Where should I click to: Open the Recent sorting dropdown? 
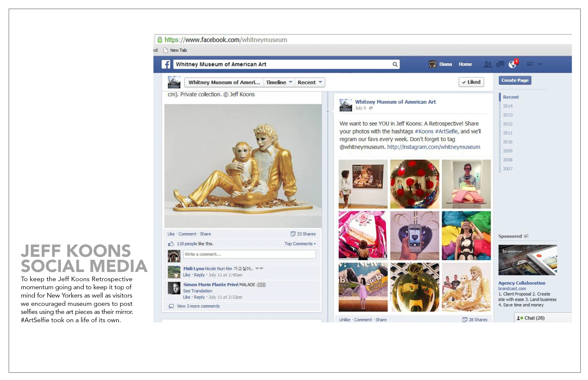pyautogui.click(x=309, y=82)
